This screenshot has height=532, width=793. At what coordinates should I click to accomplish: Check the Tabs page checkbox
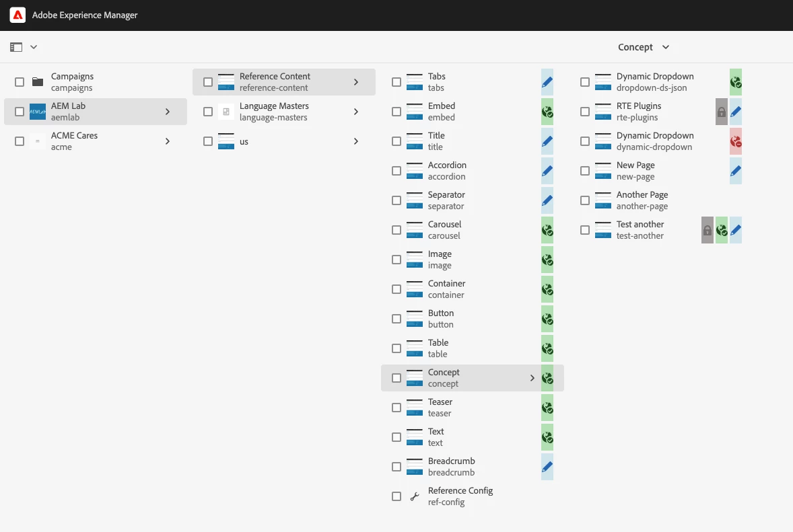[396, 82]
